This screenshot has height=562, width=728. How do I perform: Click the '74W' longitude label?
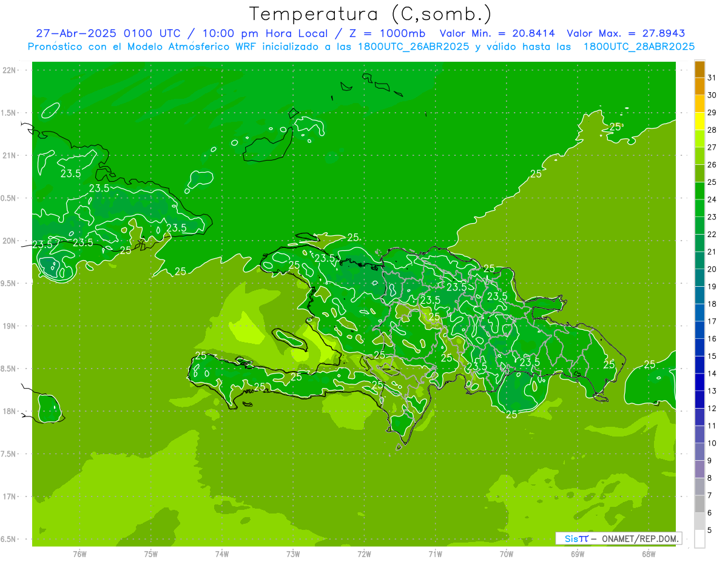222,554
